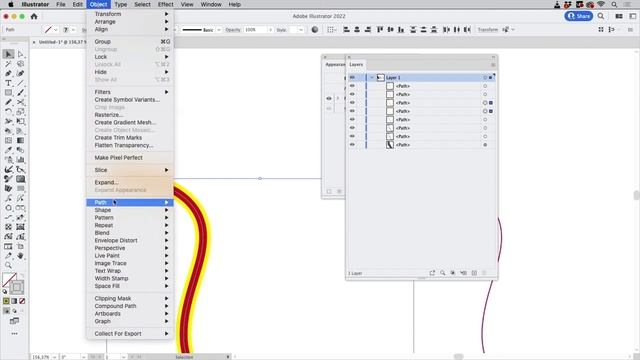Screen dimensions: 640x360
Task: Open the Effect menu in menu bar
Action: point(165,4)
